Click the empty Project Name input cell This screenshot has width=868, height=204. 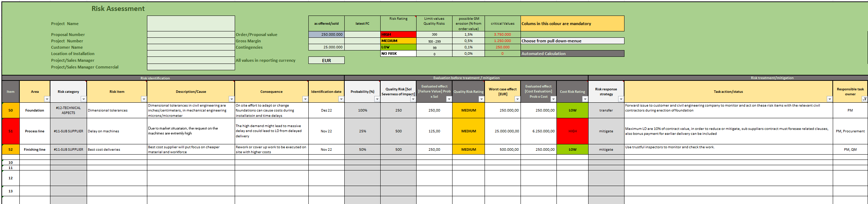pos(191,24)
